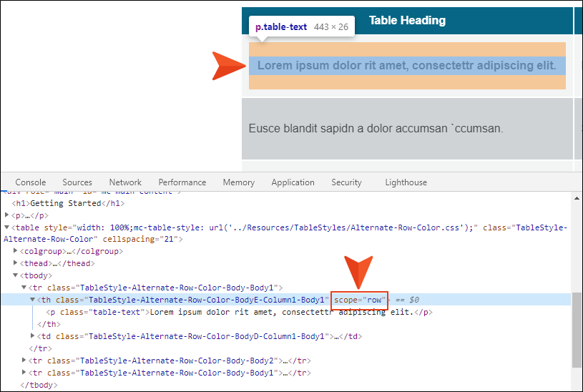The image size is (583, 392).
Task: Expand the thead element node
Action: click(16, 263)
